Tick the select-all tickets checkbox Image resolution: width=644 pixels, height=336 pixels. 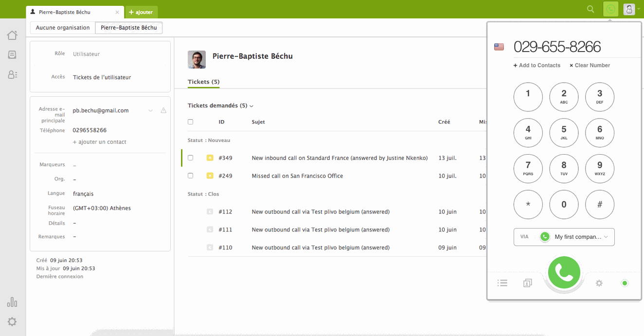pyautogui.click(x=190, y=122)
